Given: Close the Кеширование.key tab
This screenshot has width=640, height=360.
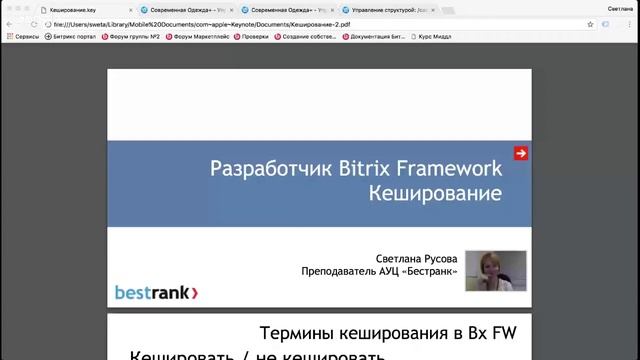Looking at the screenshot, I should pyautogui.click(x=131, y=10).
